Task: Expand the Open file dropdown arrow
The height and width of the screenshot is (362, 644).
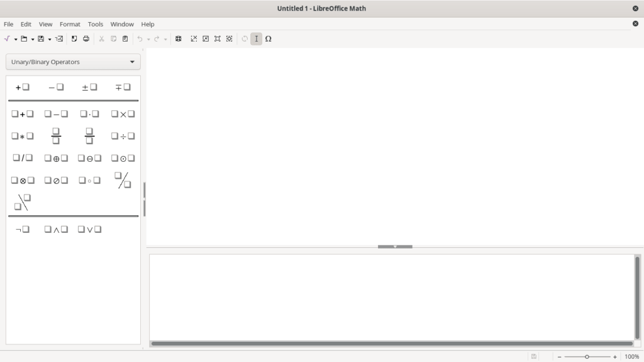Action: click(33, 39)
